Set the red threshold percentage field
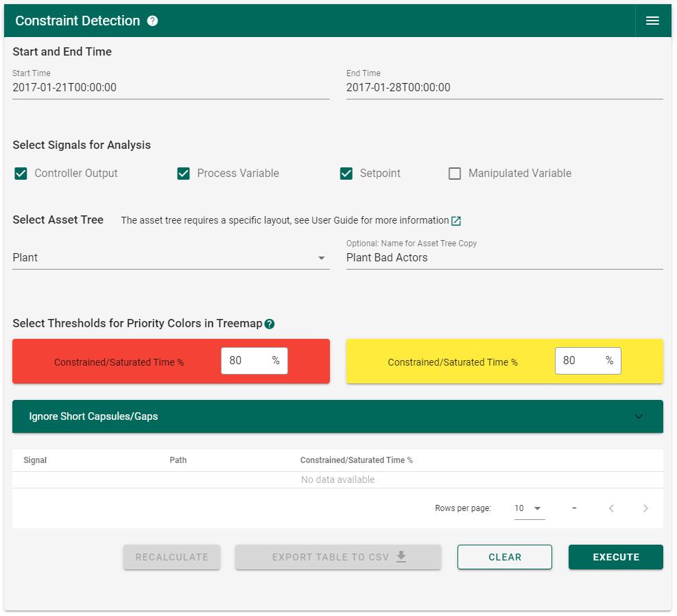Viewport: 677px width, 616px height. tap(254, 361)
